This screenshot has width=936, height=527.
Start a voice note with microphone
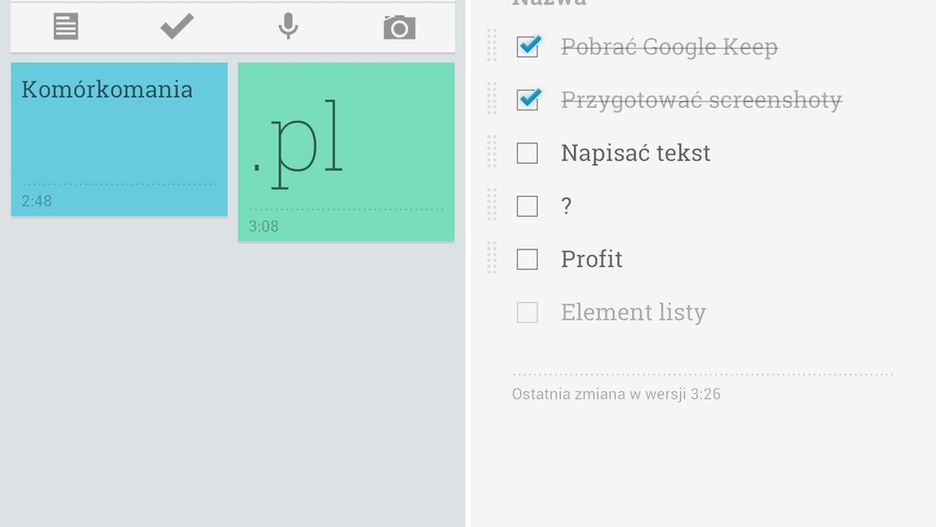(x=288, y=27)
